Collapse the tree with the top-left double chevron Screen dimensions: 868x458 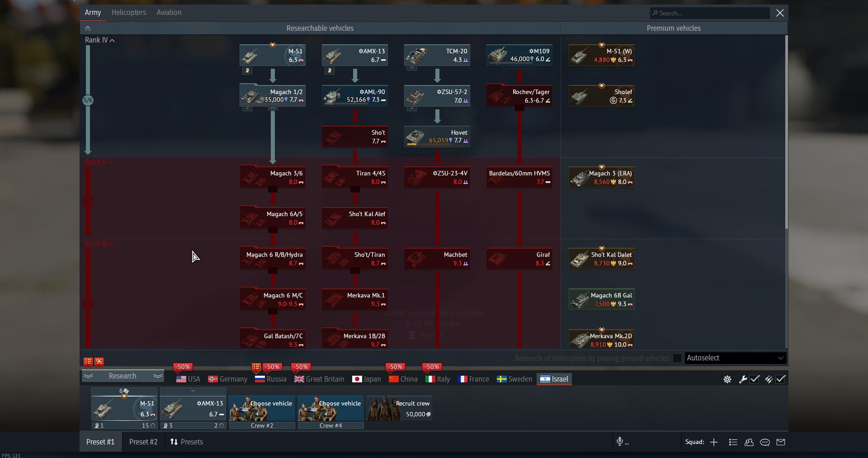tap(88, 28)
